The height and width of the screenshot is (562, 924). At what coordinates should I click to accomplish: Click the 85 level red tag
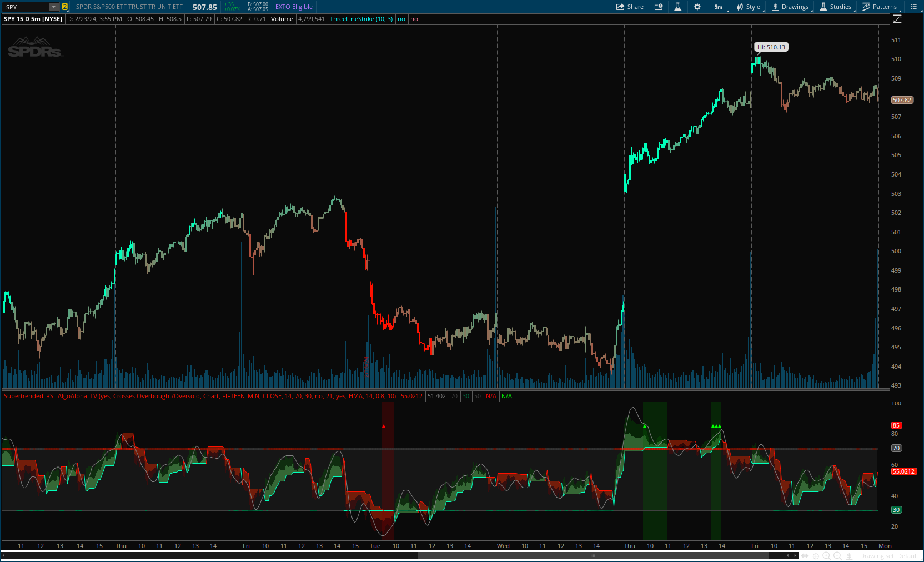point(896,425)
